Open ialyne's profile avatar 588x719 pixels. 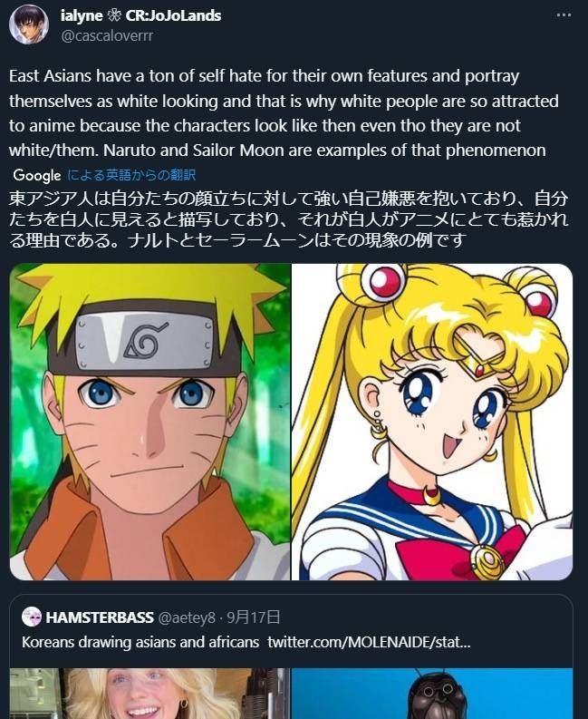29,24
